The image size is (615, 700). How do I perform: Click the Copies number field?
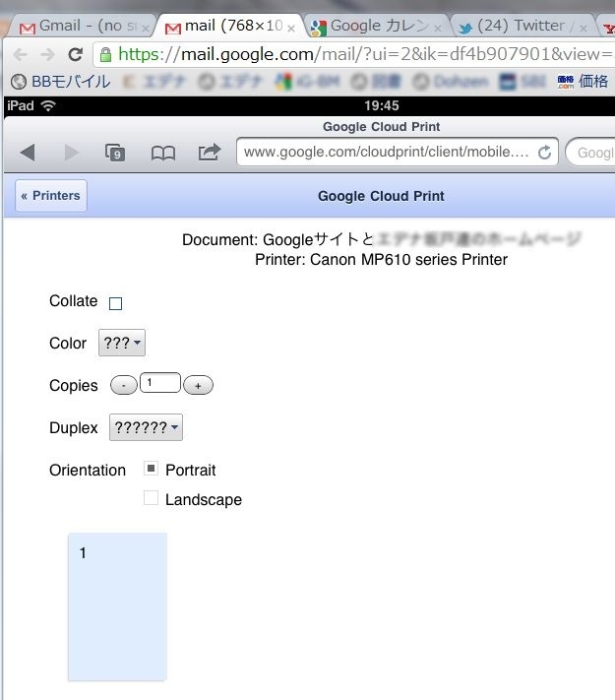click(160, 383)
